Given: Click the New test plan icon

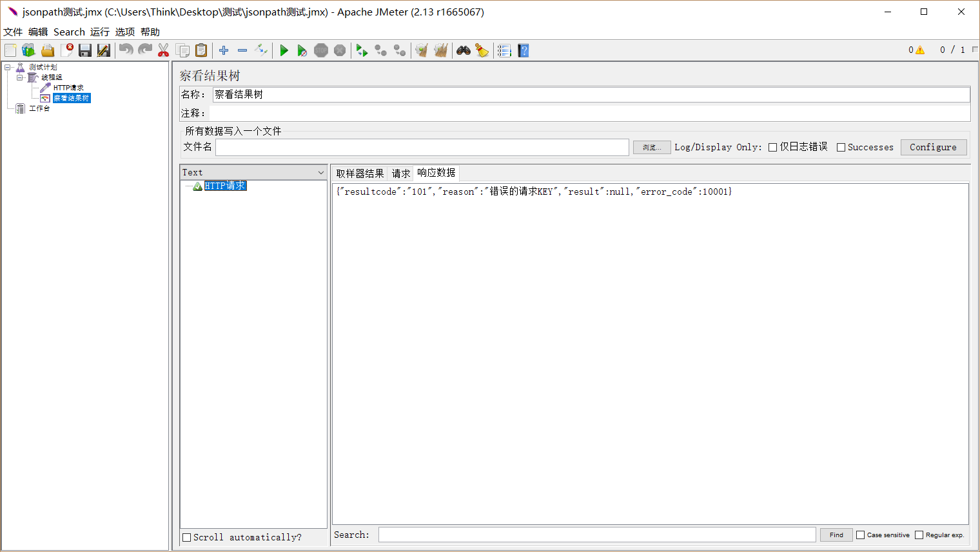Looking at the screenshot, I should 10,50.
